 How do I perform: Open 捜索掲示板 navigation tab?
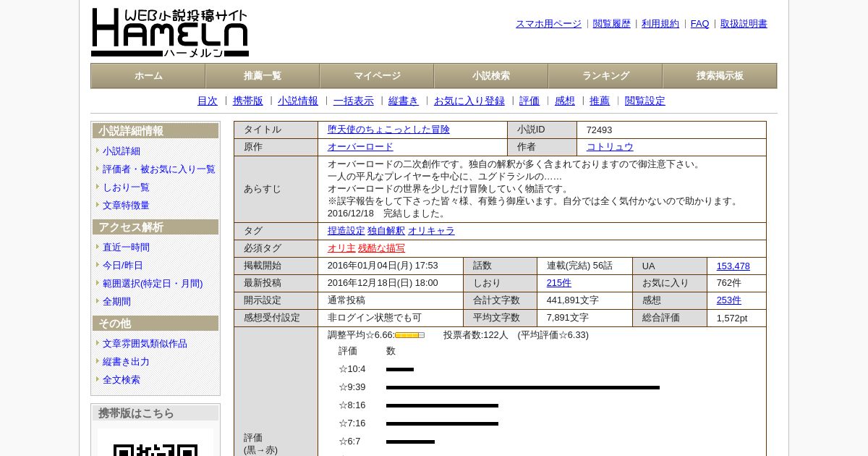(720, 76)
